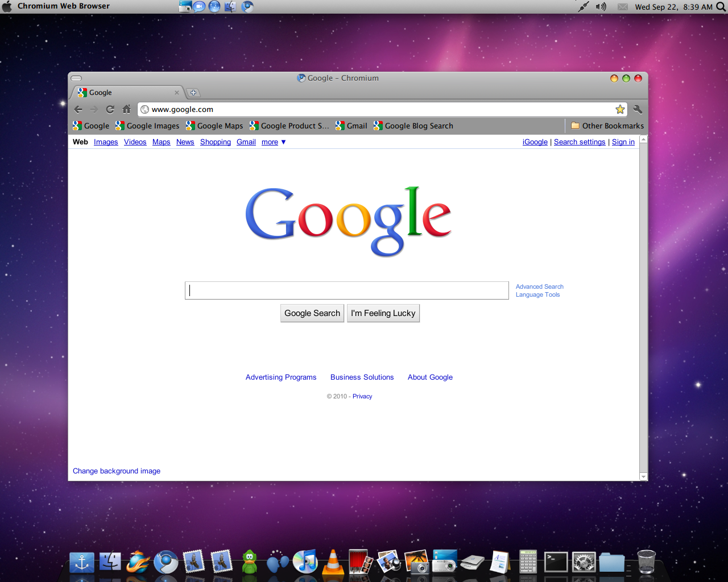Open the Gmail bookmark in bookmarks bar

click(351, 126)
